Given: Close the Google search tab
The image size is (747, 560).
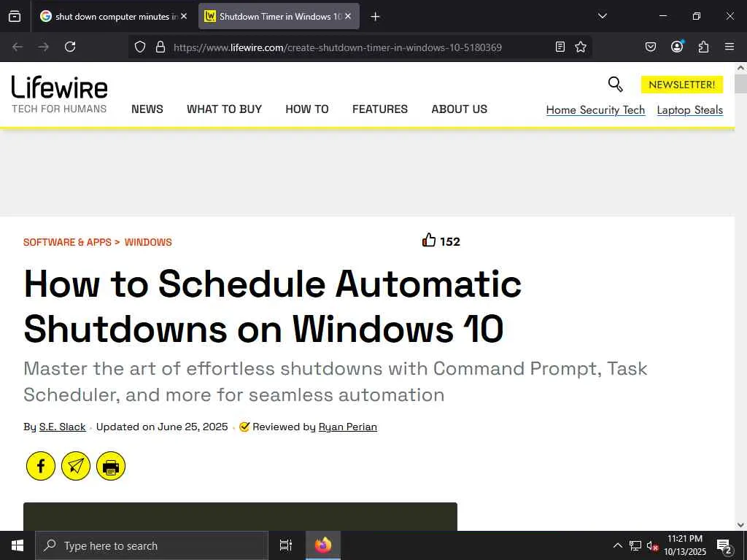Looking at the screenshot, I should [184, 16].
